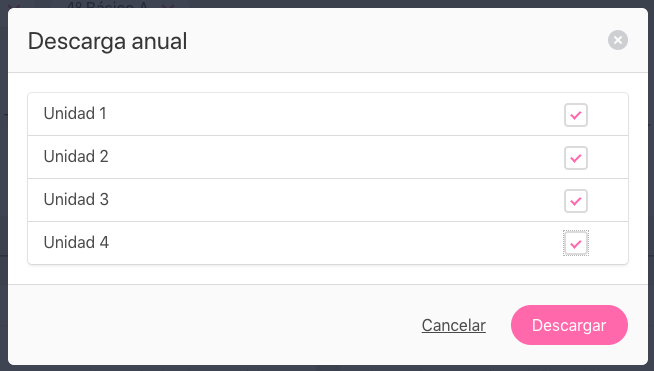Image resolution: width=654 pixels, height=371 pixels.
Task: Uncheck the Unidad 1 checkbox
Action: (x=576, y=115)
